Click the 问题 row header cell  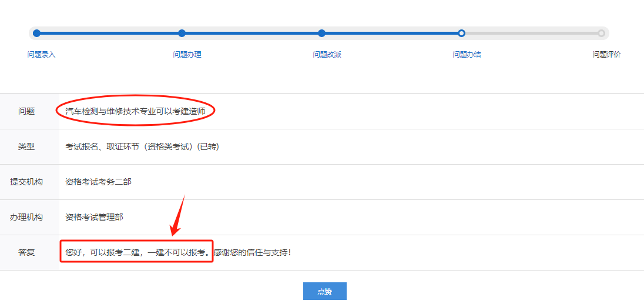(29, 111)
